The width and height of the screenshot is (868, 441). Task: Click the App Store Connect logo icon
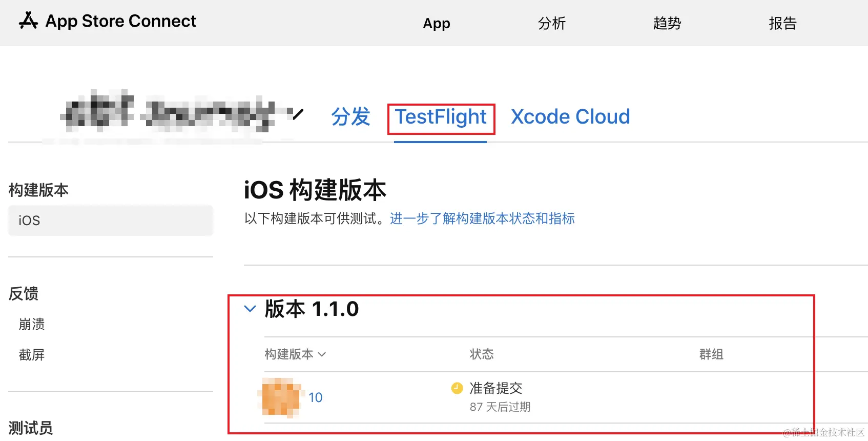[x=28, y=21]
